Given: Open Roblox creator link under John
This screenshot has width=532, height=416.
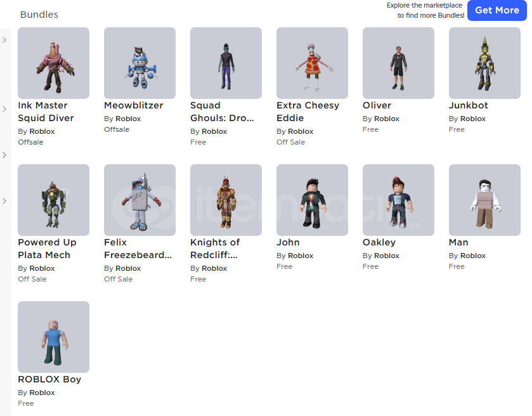Looking at the screenshot, I should pos(301,256).
